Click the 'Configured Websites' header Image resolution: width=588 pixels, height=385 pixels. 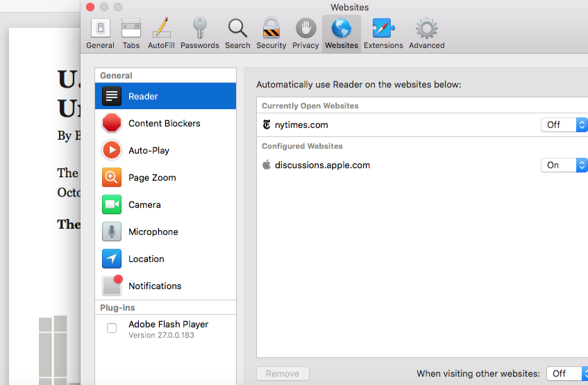point(302,146)
